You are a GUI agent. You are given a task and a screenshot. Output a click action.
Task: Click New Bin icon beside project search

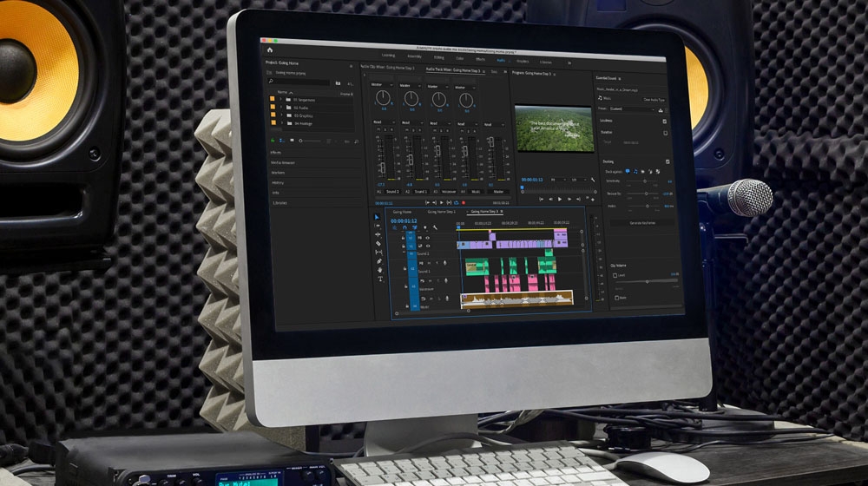[338, 83]
